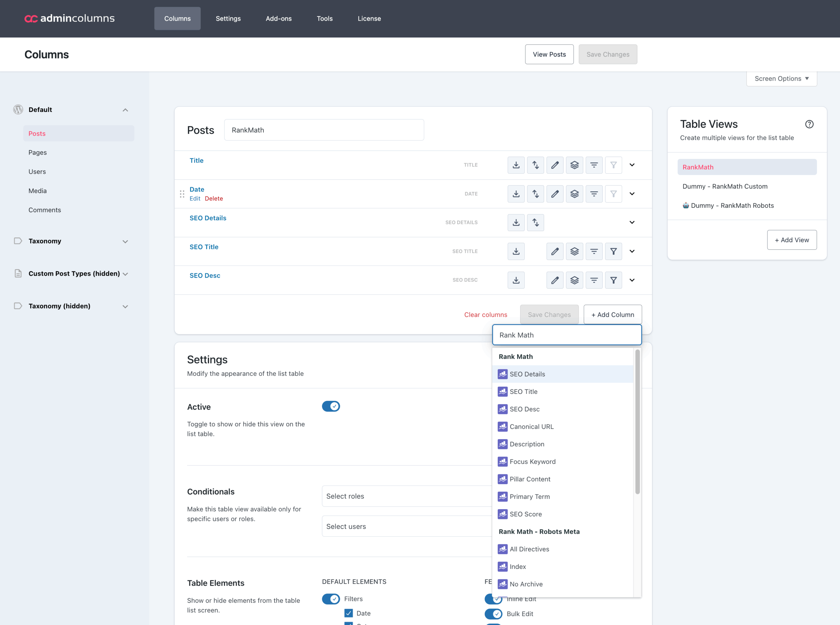Viewport: 840px width, 625px height.
Task: Click the pencil inline-edit icon in SEO Title row
Action: [555, 251]
